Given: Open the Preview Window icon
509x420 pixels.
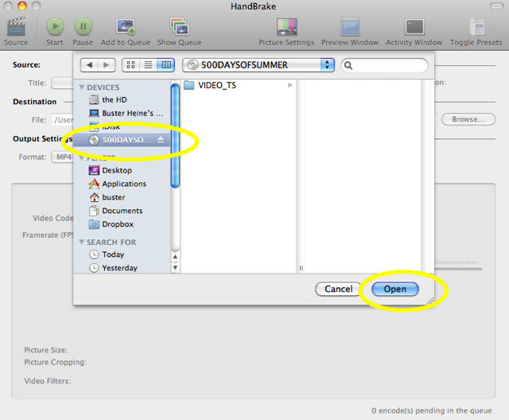Looking at the screenshot, I should point(350,29).
